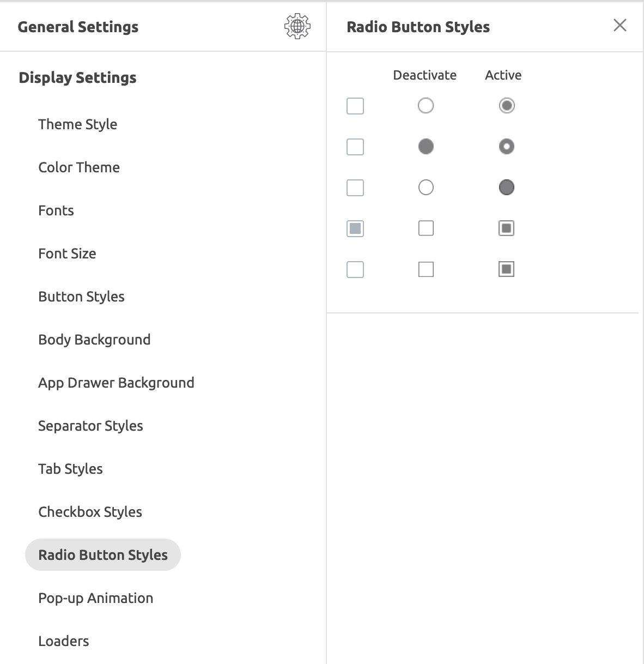Screen dimensions: 644x664
Task: Click the globe gear settings icon
Action: click(297, 26)
